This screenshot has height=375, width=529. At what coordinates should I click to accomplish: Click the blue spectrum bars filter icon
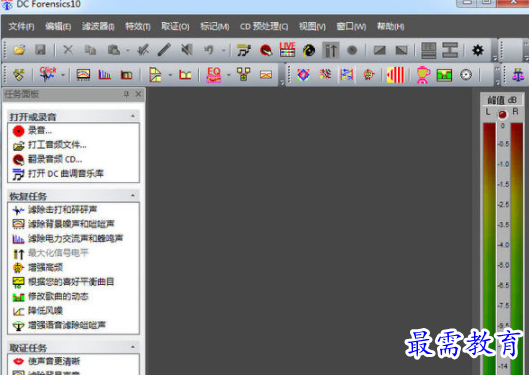point(105,75)
